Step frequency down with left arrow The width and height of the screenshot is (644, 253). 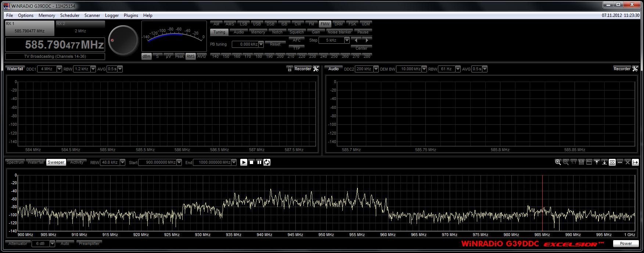pos(356,40)
